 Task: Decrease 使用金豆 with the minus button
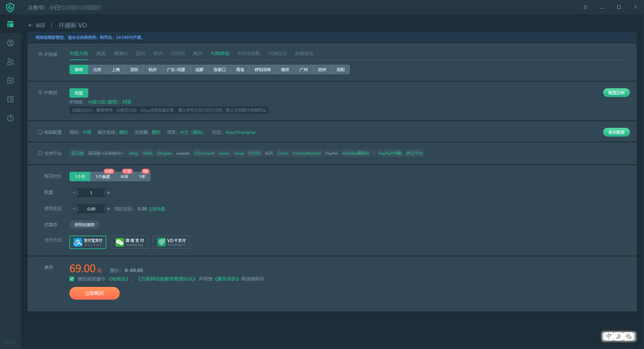pyautogui.click(x=74, y=209)
